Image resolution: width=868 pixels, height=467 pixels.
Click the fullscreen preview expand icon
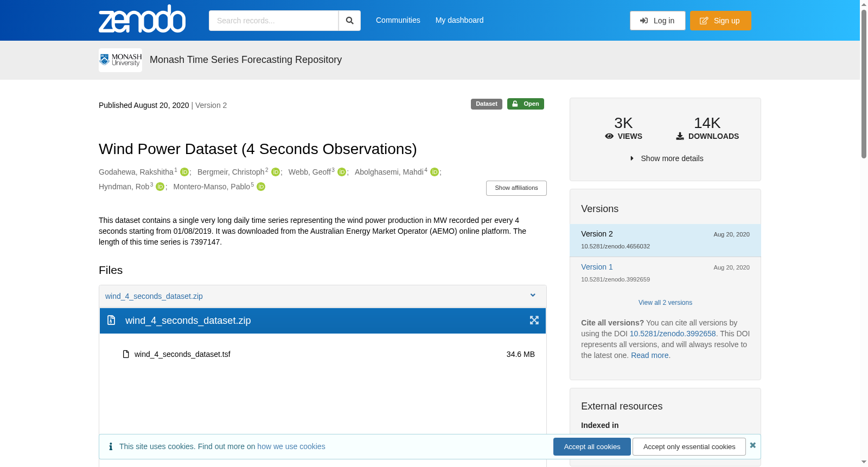(x=534, y=321)
